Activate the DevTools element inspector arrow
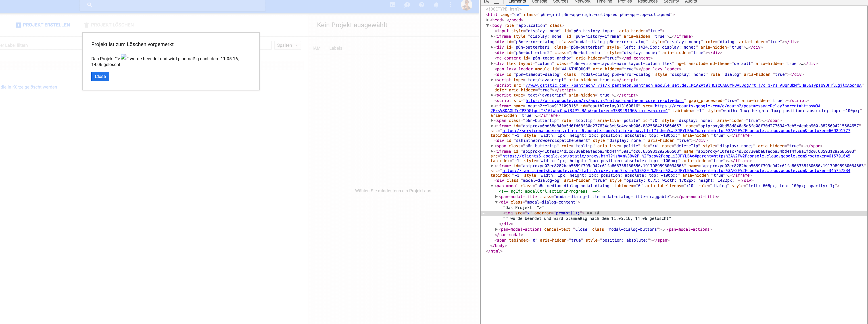Viewport: 868px width, 324px height. click(x=487, y=2)
